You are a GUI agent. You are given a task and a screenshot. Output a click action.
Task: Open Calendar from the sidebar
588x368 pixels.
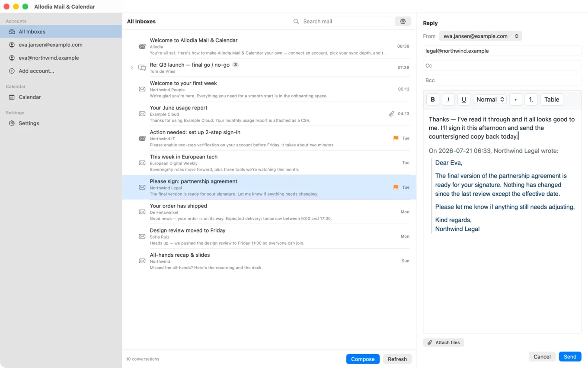tap(61, 97)
